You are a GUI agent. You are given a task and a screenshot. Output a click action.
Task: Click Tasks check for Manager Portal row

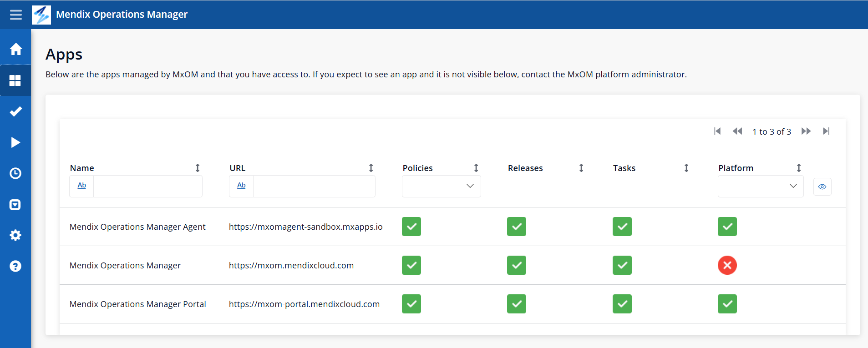coord(622,304)
